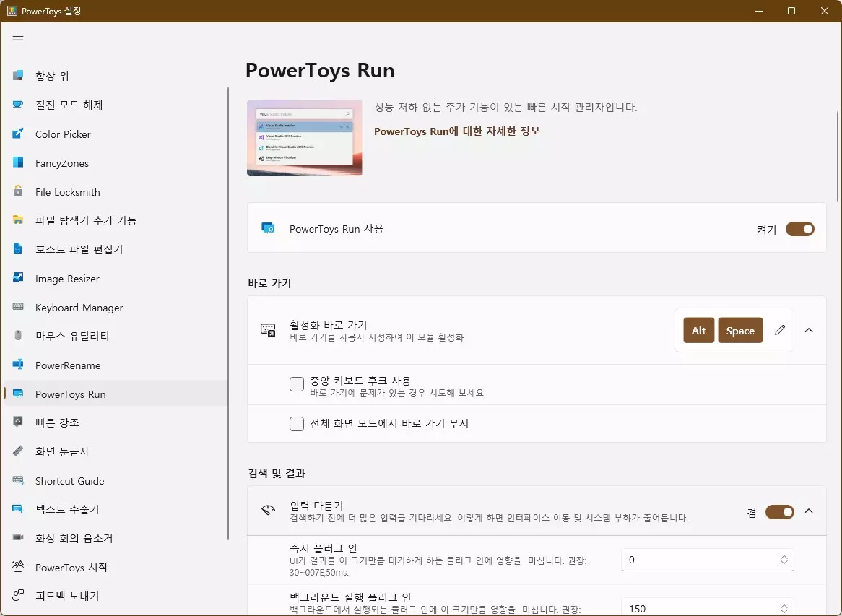Collapse the 입력 다듬기 section
Screen dimensions: 842x616
[809, 511]
